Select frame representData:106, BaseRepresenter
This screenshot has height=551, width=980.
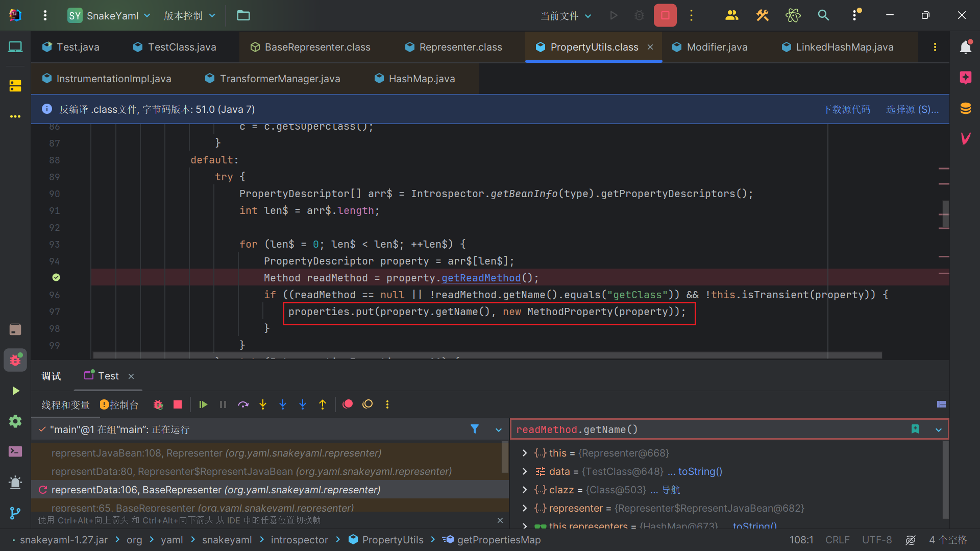(270, 490)
